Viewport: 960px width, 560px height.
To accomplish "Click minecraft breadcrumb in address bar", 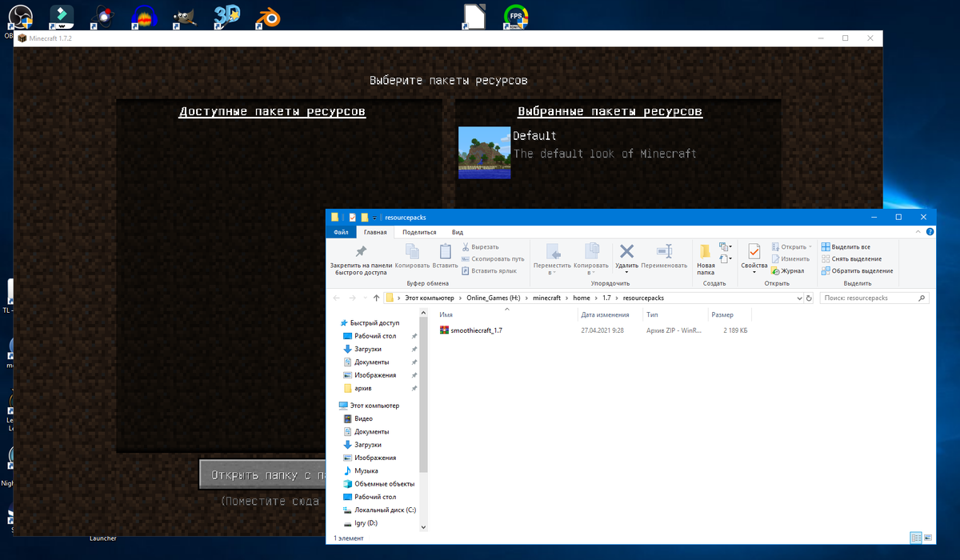I will pos(546,298).
